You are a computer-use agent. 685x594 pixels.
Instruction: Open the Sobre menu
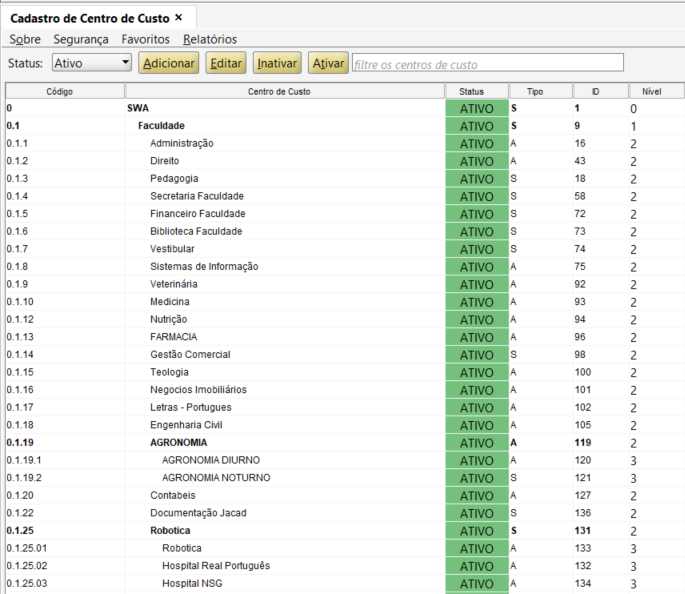coord(25,39)
